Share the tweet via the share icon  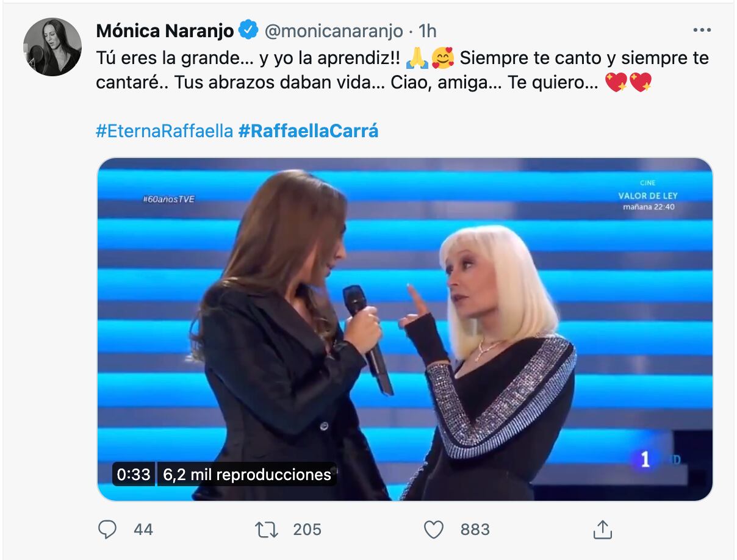pyautogui.click(x=602, y=529)
